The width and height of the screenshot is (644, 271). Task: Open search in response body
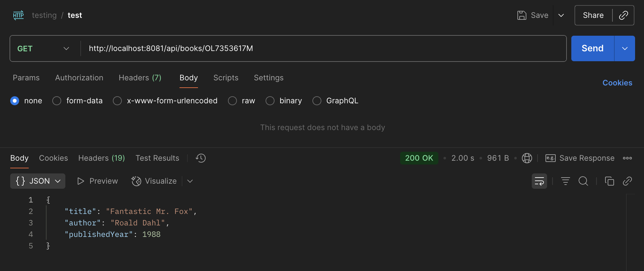tap(583, 181)
